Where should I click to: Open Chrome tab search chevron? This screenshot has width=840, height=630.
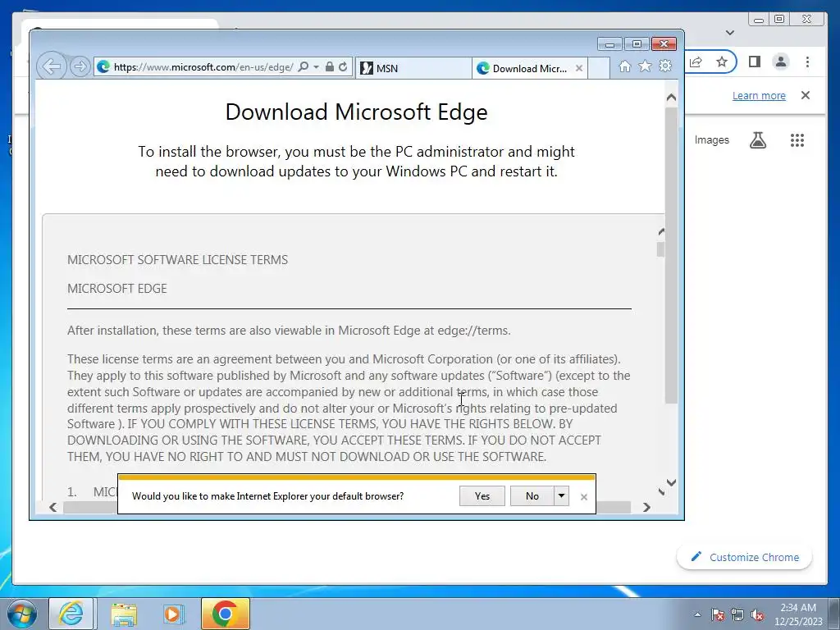(729, 33)
